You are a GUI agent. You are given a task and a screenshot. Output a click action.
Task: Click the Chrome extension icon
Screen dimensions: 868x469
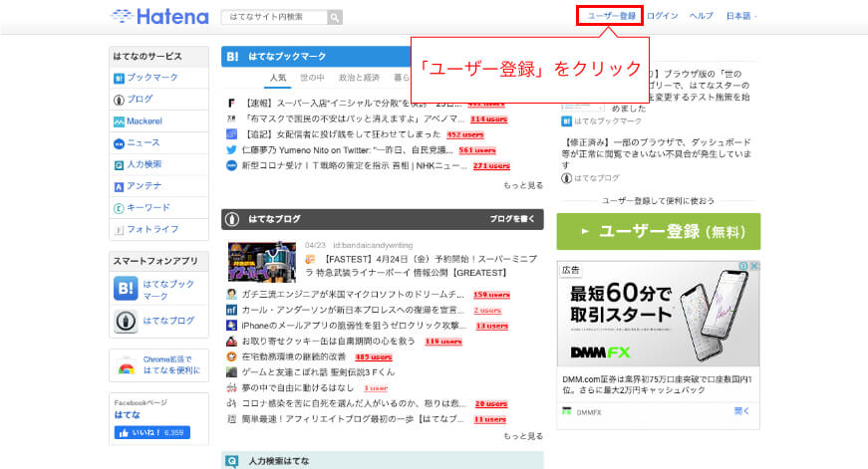(x=127, y=366)
